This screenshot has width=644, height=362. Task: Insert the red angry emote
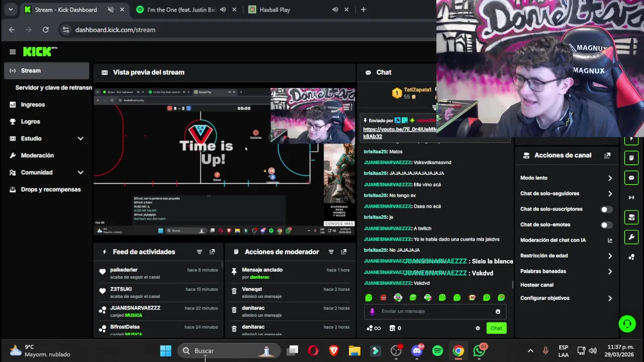(x=383, y=298)
